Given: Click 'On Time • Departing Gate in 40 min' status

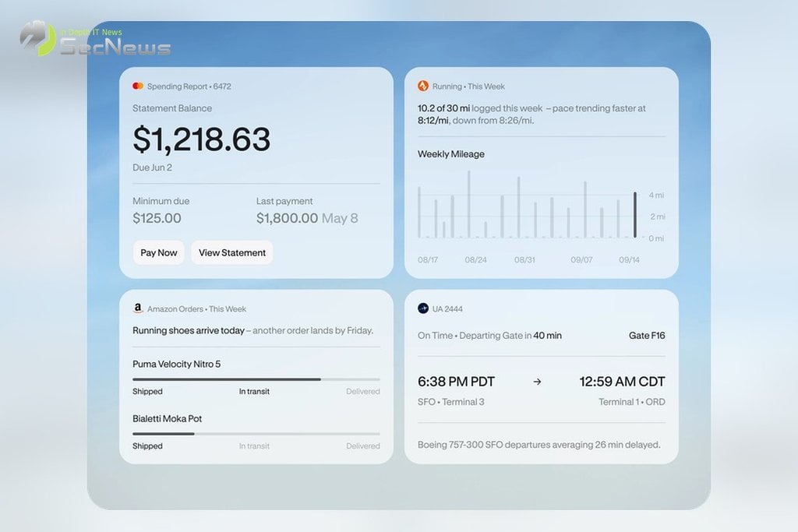Looking at the screenshot, I should click(x=489, y=336).
